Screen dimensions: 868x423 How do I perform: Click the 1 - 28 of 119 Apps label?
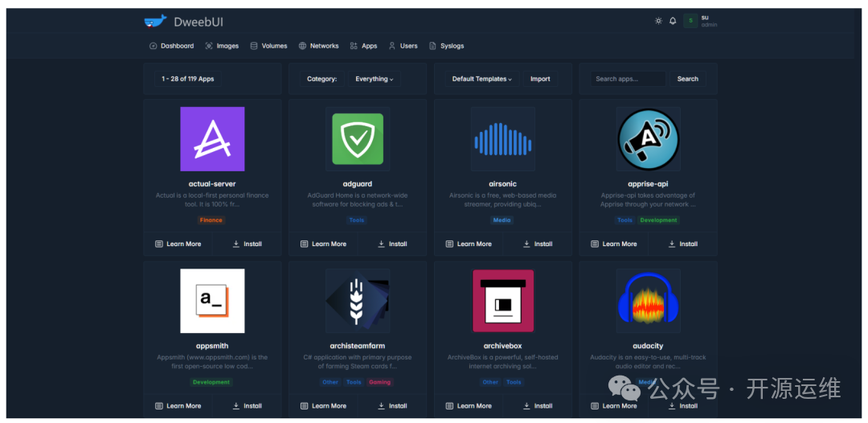(187, 79)
